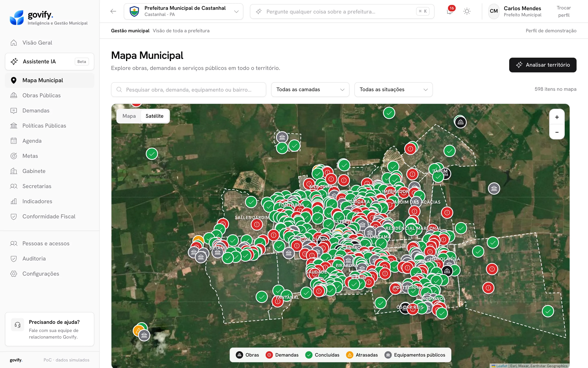Image resolution: width=588 pixels, height=368 pixels.
Task: Click the Analisar território button
Action: point(542,65)
